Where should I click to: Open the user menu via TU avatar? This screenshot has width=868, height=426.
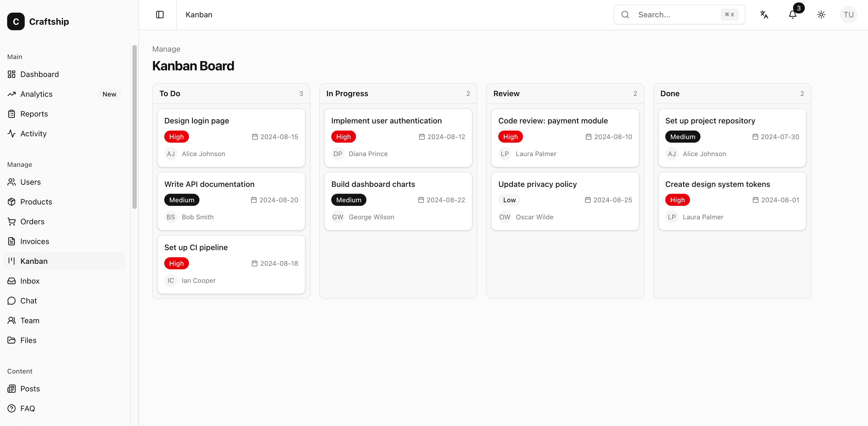[848, 15]
